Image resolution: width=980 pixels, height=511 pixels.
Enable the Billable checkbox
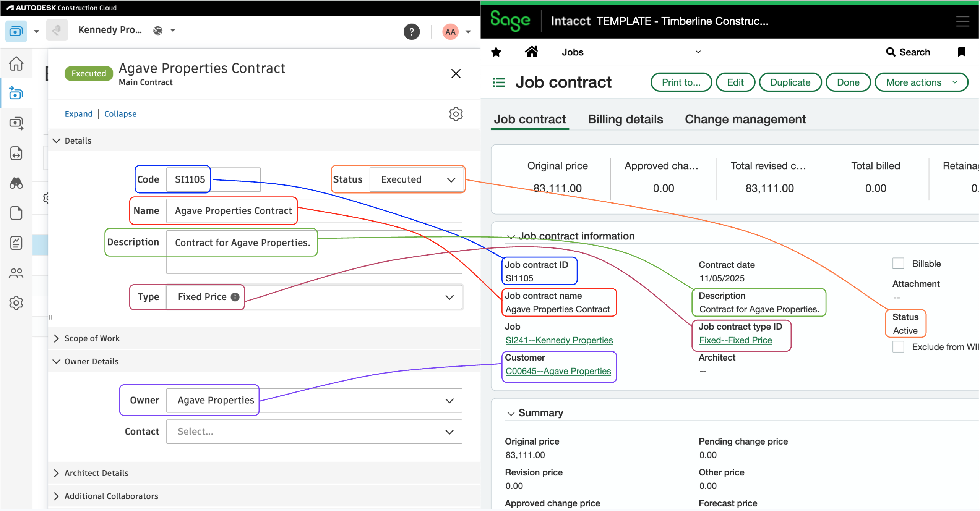coord(898,263)
